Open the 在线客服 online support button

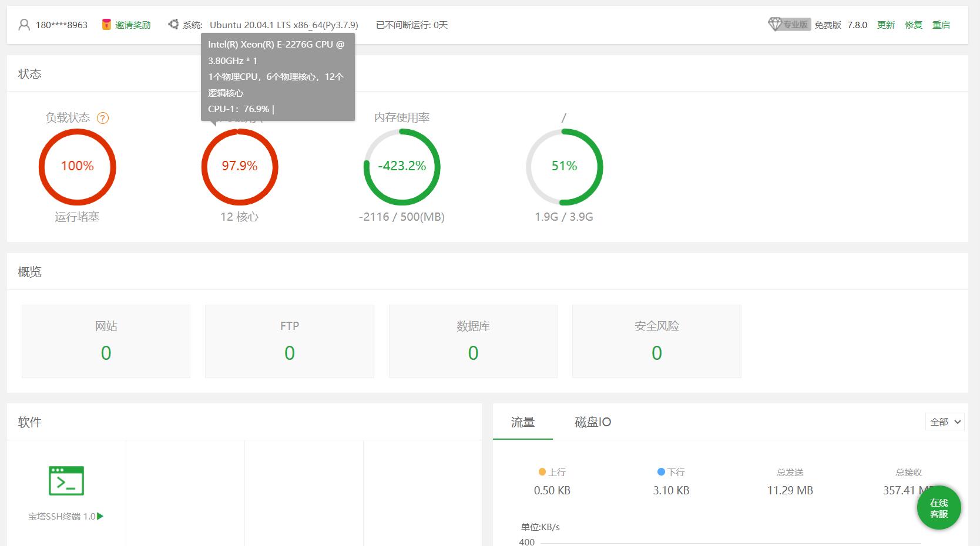tap(939, 508)
